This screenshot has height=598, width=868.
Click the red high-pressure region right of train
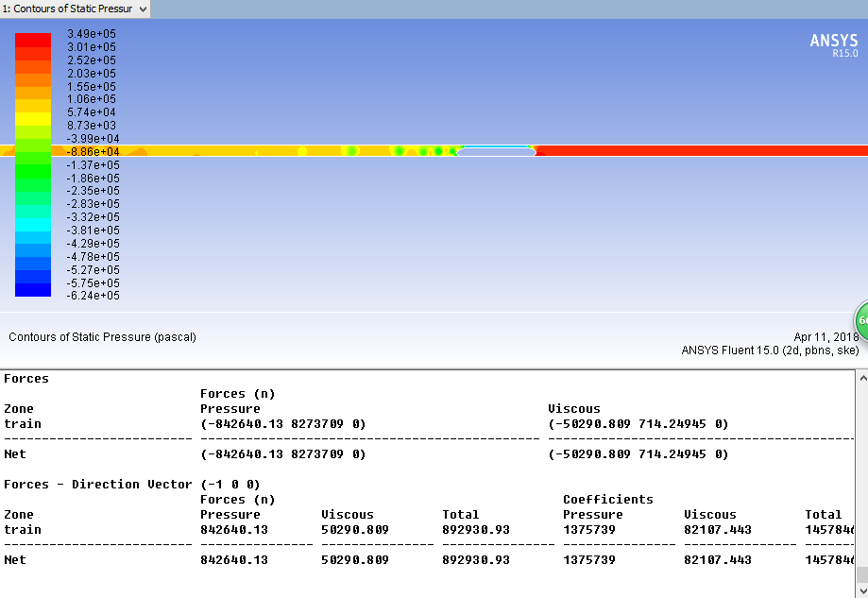(x=699, y=151)
